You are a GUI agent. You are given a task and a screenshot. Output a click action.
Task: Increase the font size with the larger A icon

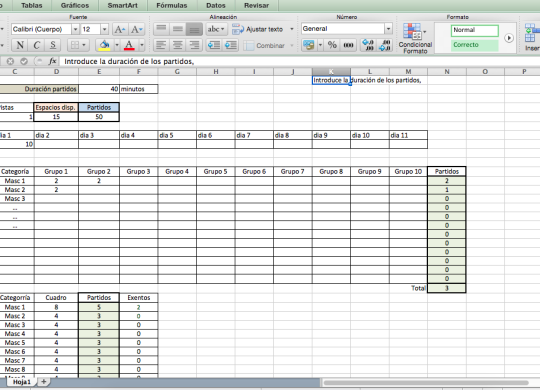pyautogui.click(x=120, y=29)
